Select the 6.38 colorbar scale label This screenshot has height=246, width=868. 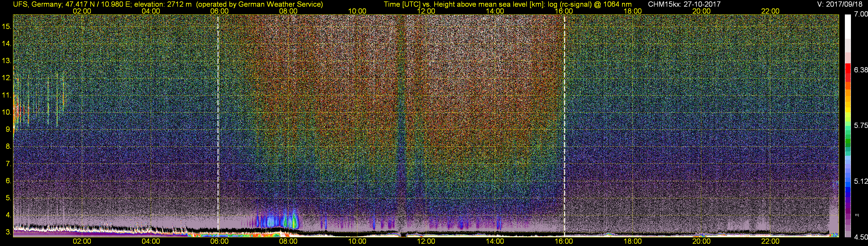pos(861,70)
